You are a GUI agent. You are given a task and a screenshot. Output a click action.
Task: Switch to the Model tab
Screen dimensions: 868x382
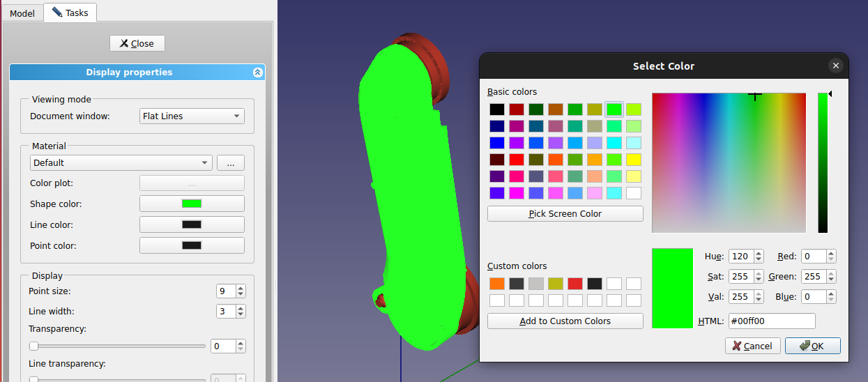[x=22, y=13]
